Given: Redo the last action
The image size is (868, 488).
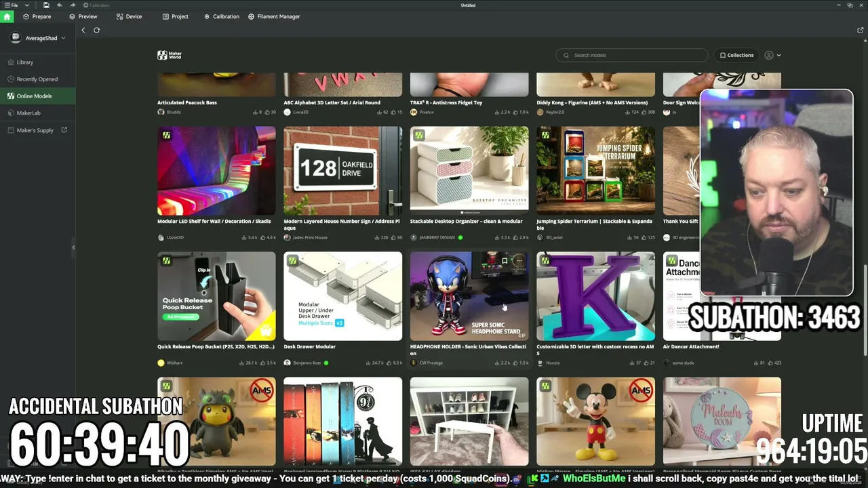Looking at the screenshot, I should click(x=73, y=5).
